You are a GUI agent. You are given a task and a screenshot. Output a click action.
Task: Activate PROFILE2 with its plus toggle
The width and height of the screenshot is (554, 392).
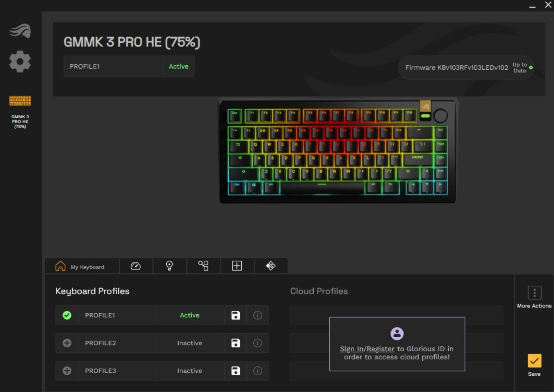pyautogui.click(x=67, y=343)
